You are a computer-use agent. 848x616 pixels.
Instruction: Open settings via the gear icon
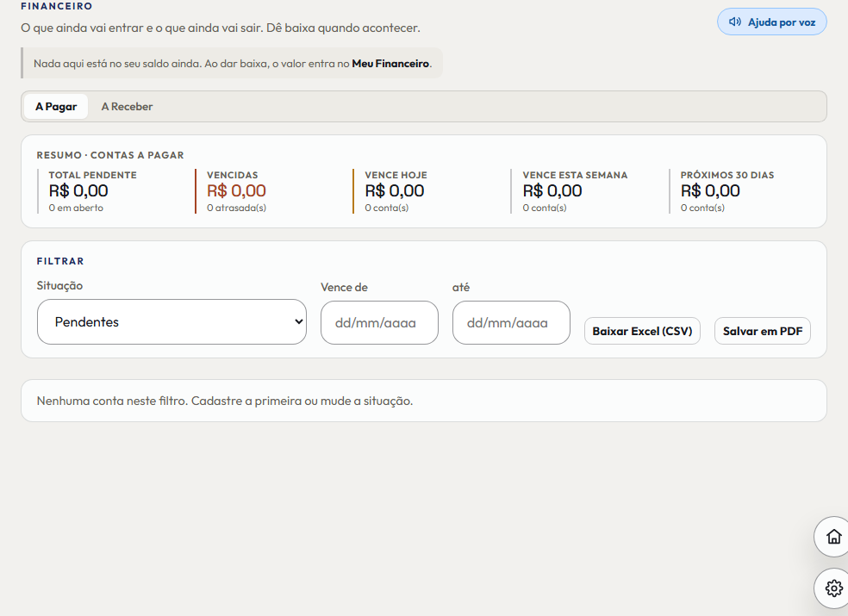click(833, 588)
